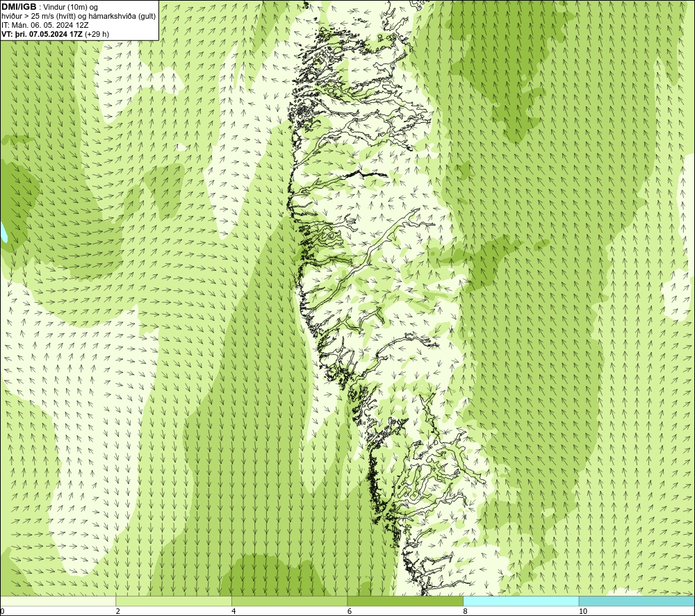Image resolution: width=695 pixels, height=616 pixels.
Task: Click the DMI/IGB title in the legend box
Action: pyautogui.click(x=19, y=7)
